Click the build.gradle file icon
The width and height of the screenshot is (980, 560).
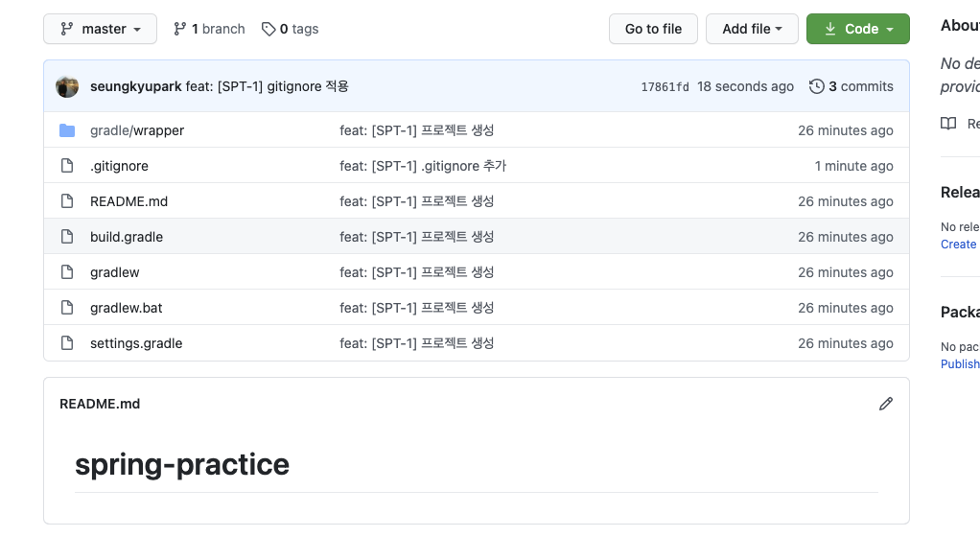[x=67, y=236]
